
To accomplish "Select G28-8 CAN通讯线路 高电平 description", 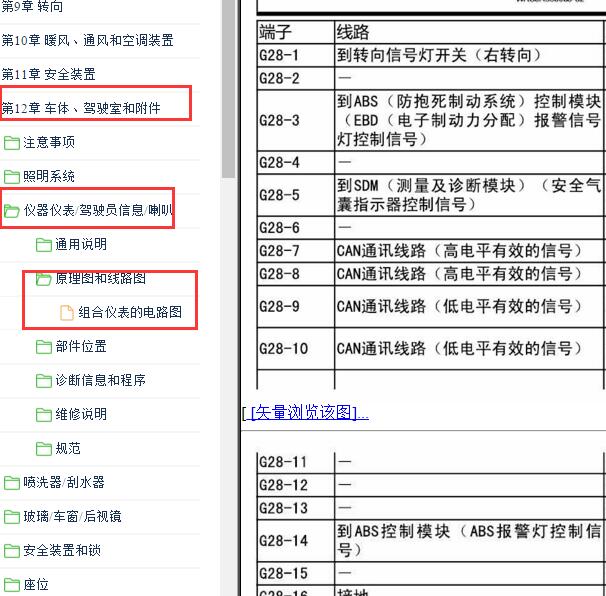I will tap(470, 274).
